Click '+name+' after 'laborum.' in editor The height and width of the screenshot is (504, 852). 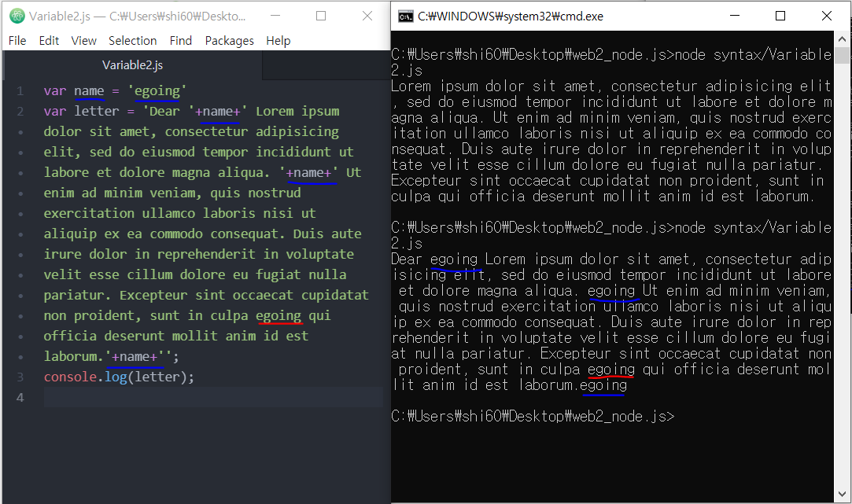click(x=135, y=357)
